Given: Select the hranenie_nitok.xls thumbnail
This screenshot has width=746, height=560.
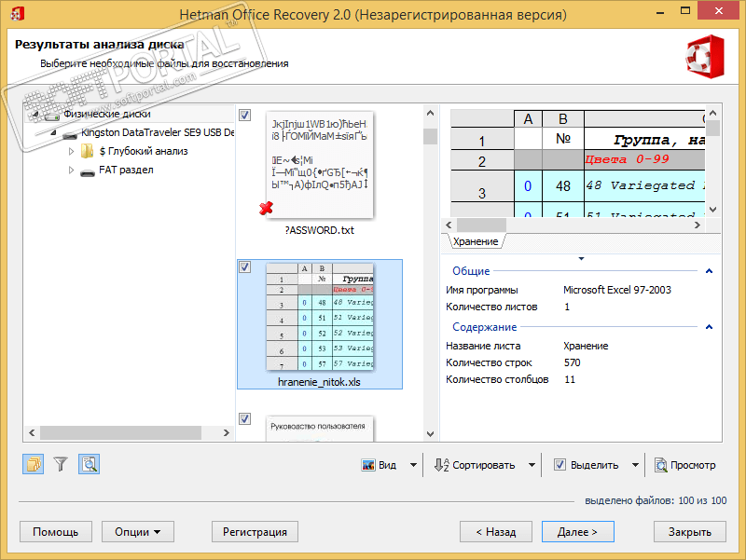Looking at the screenshot, I should 320,317.
